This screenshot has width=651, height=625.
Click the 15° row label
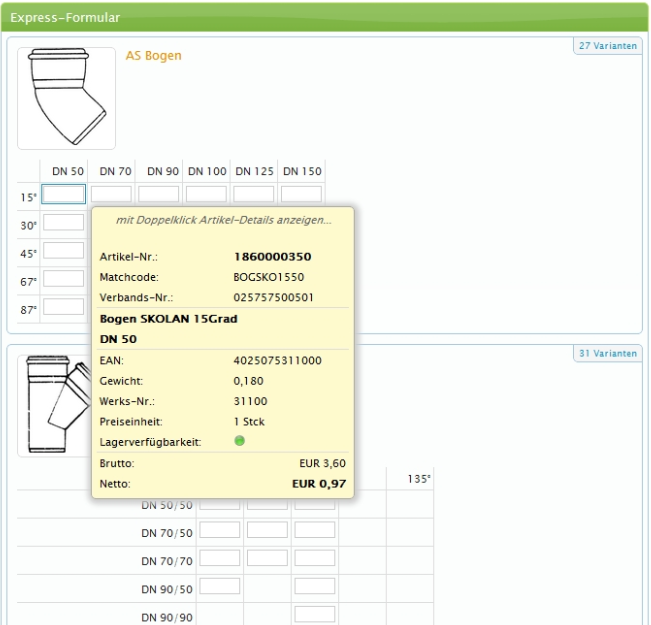point(29,197)
